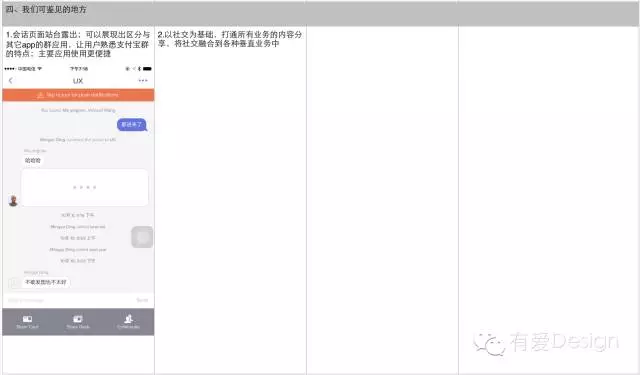Tap the back arrow beside UX title
The image size is (640, 375).
click(11, 81)
